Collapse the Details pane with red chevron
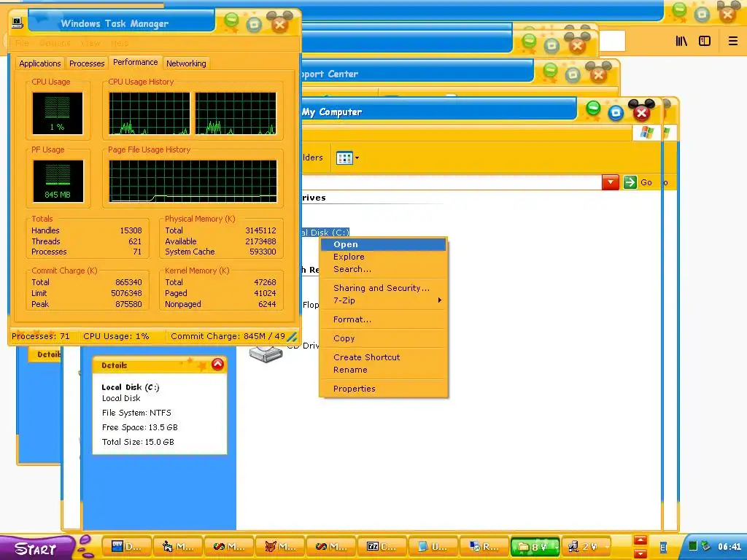Screen dimensions: 747x560 [217, 365]
